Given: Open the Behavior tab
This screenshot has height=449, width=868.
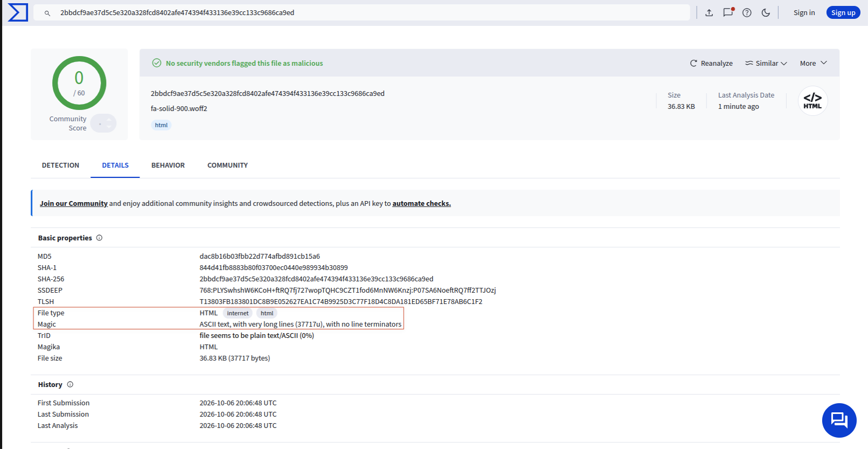Looking at the screenshot, I should point(168,165).
